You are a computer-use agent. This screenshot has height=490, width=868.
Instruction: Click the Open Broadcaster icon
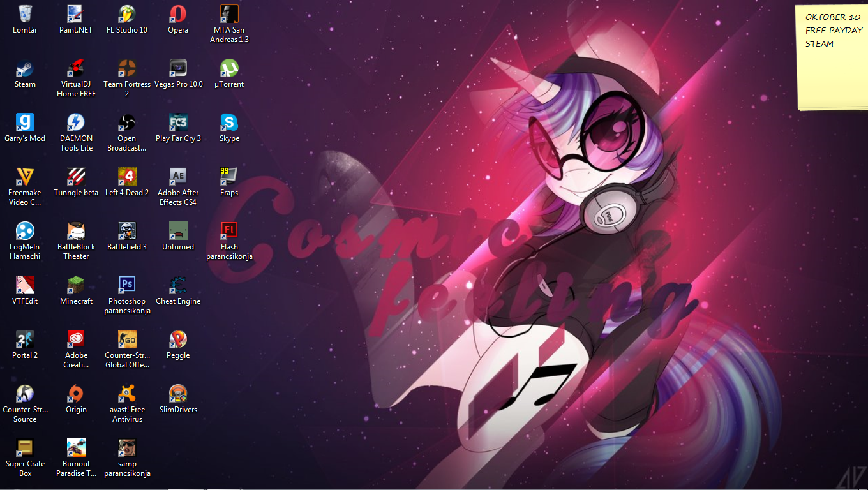(127, 122)
